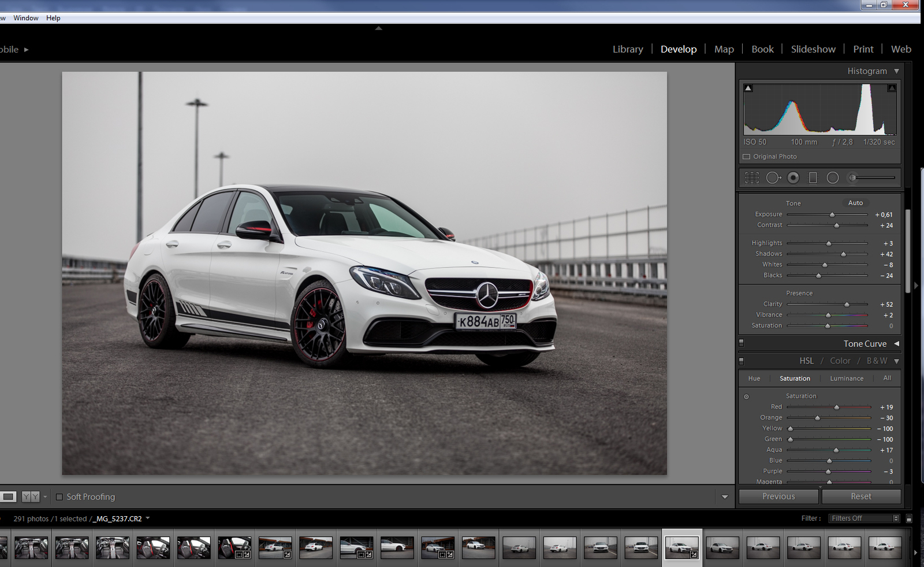Click the main car photo preview
The width and height of the screenshot is (924, 567).
point(364,273)
